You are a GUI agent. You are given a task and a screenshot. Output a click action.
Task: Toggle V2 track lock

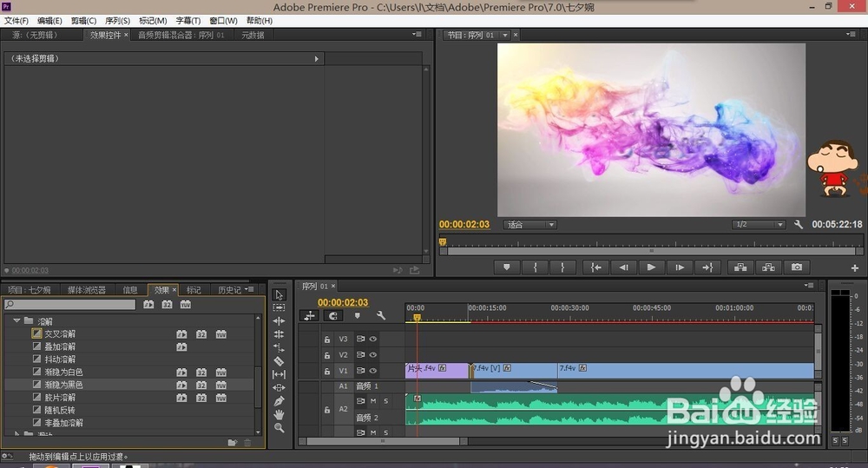(x=327, y=355)
